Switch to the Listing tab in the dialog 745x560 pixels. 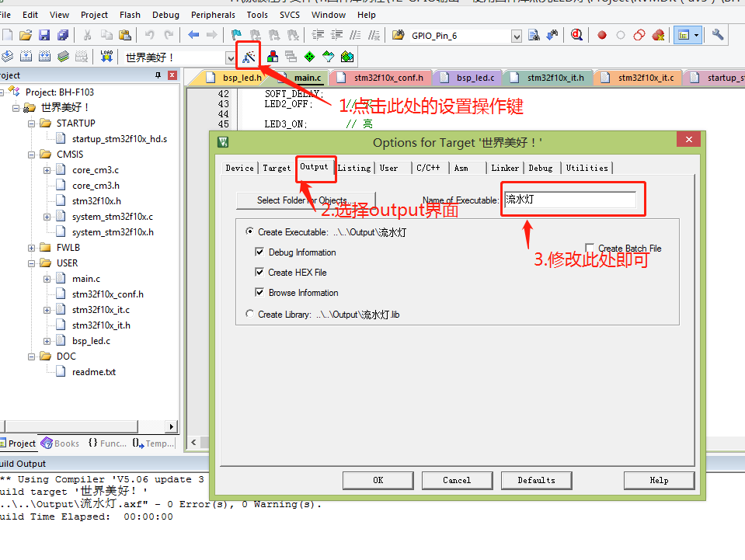pyautogui.click(x=354, y=168)
